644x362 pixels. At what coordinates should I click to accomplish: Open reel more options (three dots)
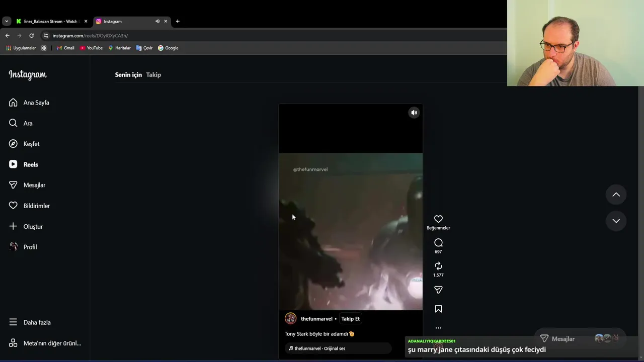[x=438, y=328]
